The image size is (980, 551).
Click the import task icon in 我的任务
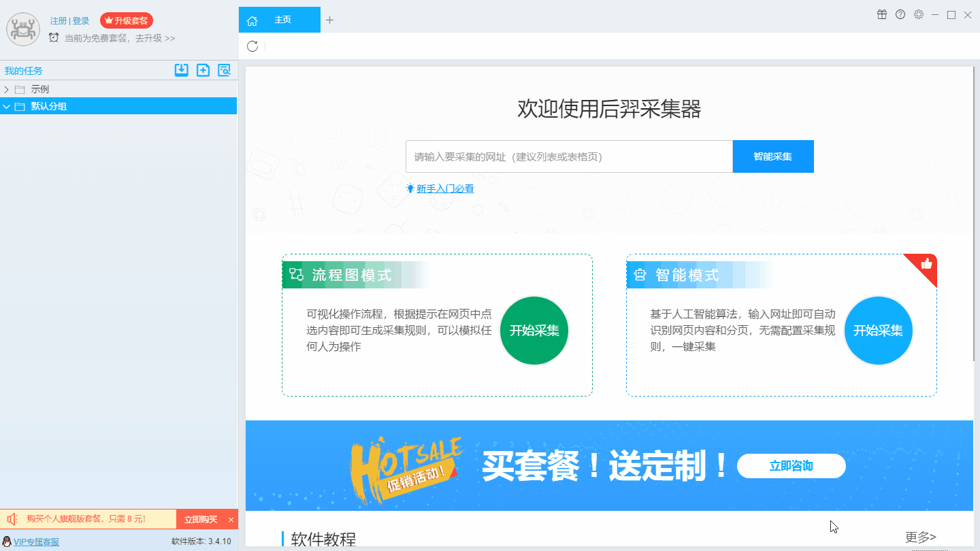[181, 69]
